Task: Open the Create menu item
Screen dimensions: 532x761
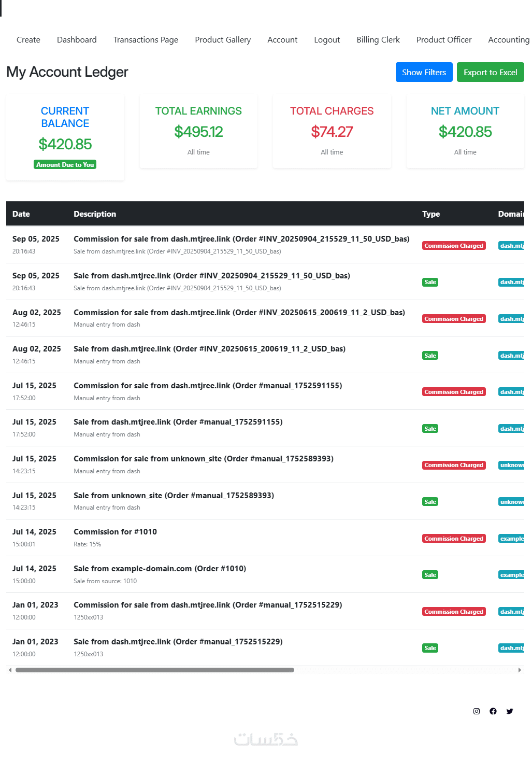Action: point(28,40)
